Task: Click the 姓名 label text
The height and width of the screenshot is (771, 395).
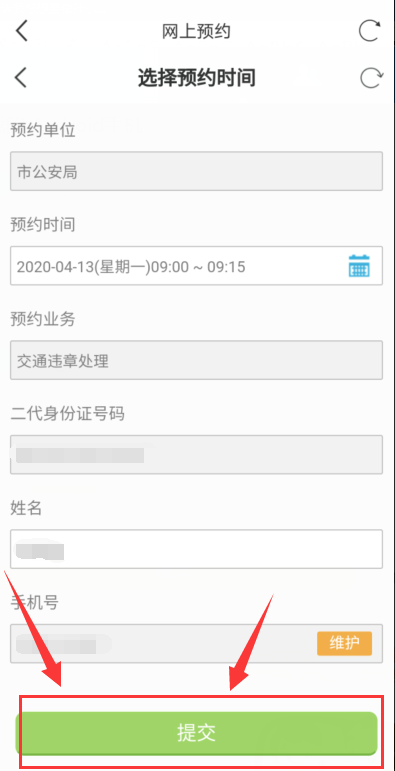Action: (26, 508)
